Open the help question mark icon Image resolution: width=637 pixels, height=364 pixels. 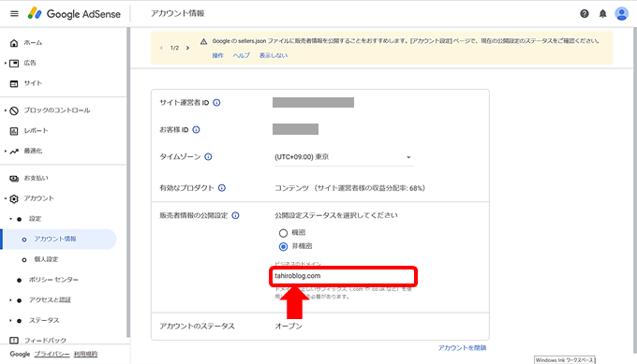585,14
